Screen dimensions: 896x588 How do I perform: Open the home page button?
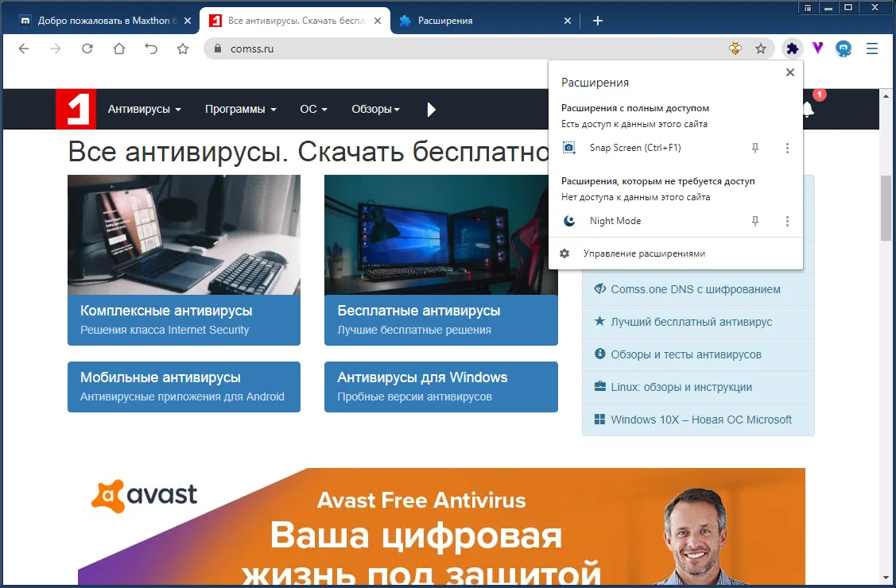pos(119,49)
